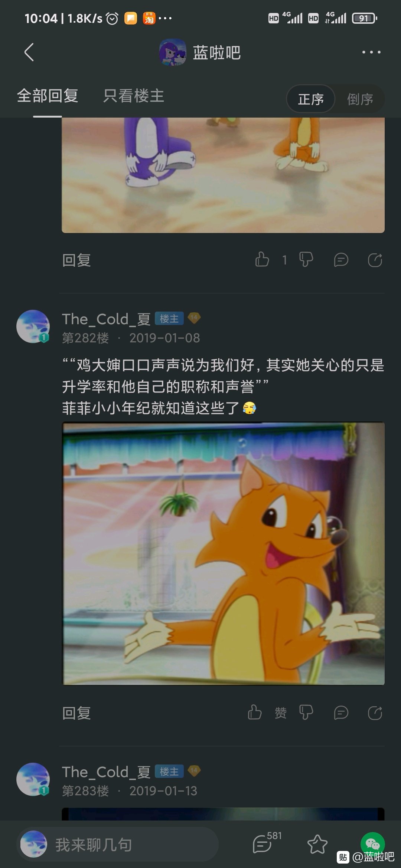Tap thumbs-down beside the 1 like count
Screen dimensions: 401x868
306,259
